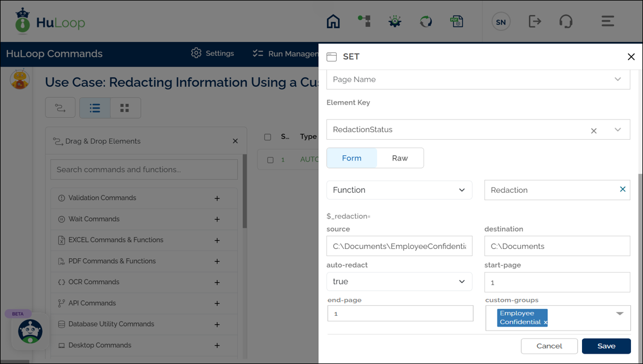Screen dimensions: 643x364
Task: Expand the OCR Commands category
Action: click(217, 282)
